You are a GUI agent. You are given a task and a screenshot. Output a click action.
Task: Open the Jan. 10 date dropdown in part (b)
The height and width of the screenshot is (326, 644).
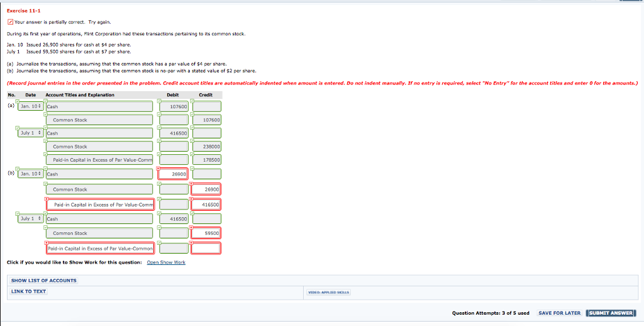point(30,174)
